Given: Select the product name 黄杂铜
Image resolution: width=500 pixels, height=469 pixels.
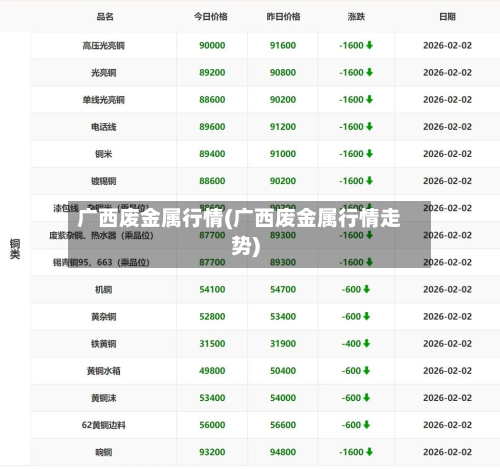Looking at the screenshot, I should (x=104, y=317).
